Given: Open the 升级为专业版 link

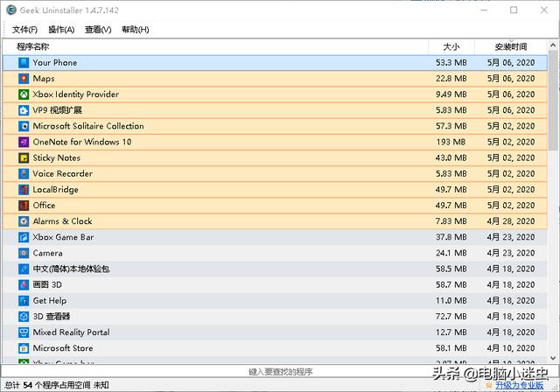Looking at the screenshot, I should [x=520, y=385].
